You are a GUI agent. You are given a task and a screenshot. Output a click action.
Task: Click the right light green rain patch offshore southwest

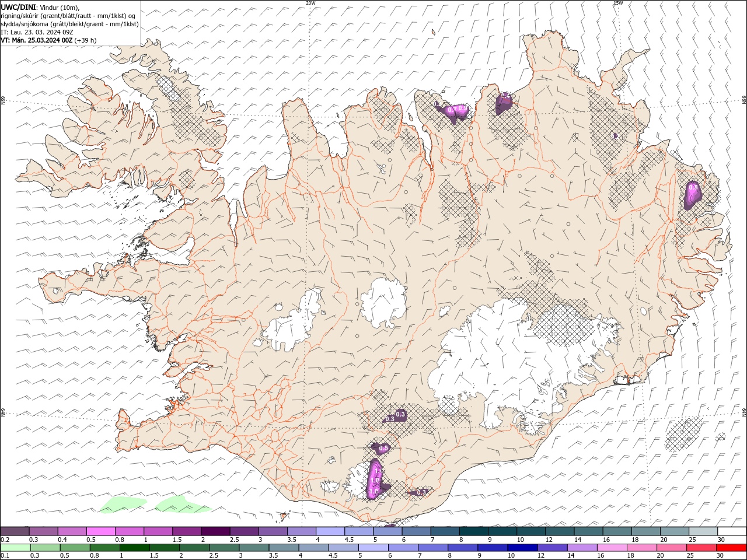(182, 504)
